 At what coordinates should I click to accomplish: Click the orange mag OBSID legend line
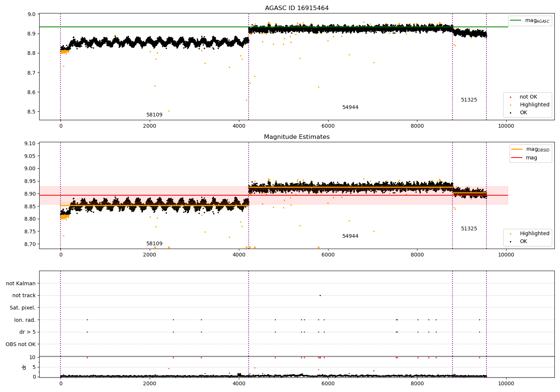517,149
